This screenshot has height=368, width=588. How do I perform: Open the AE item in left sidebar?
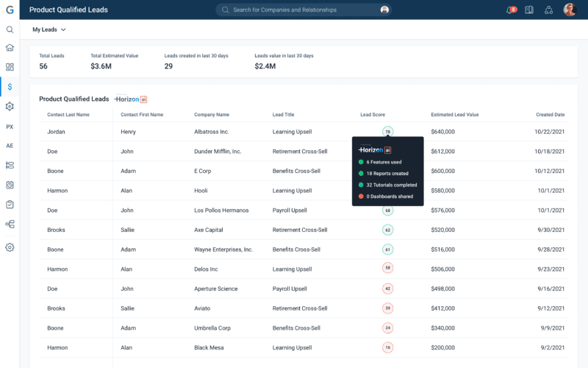tap(10, 146)
